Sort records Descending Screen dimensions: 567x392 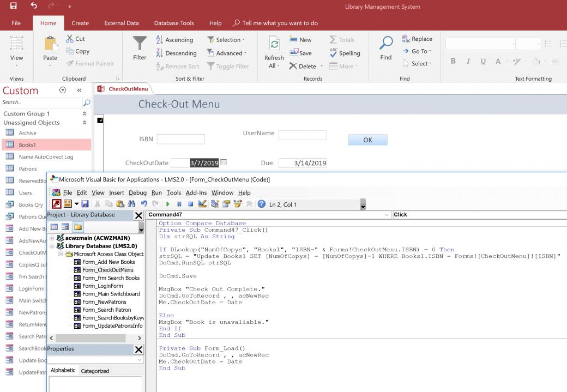(x=177, y=53)
